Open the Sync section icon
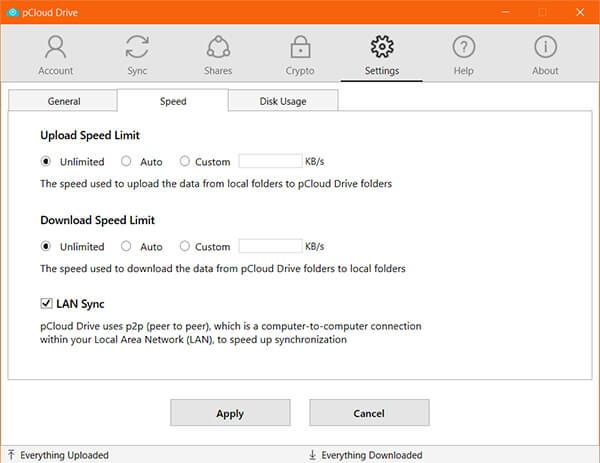The image size is (600, 463). click(137, 47)
